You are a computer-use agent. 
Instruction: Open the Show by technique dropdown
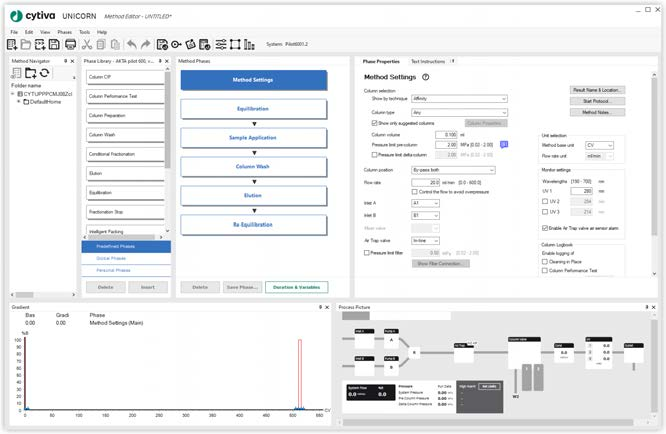[459, 99]
